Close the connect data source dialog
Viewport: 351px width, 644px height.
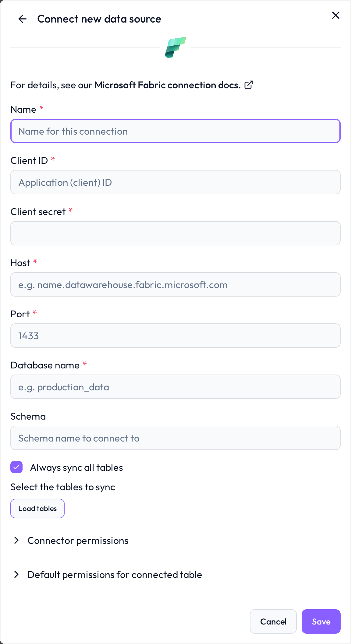click(336, 15)
